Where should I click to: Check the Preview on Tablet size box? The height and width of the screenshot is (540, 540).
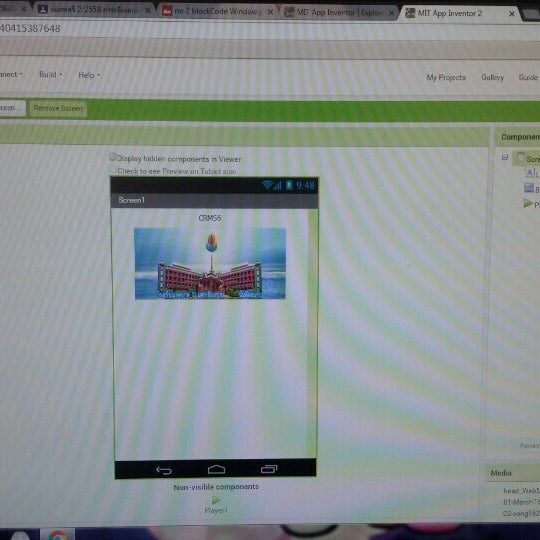[x=112, y=169]
